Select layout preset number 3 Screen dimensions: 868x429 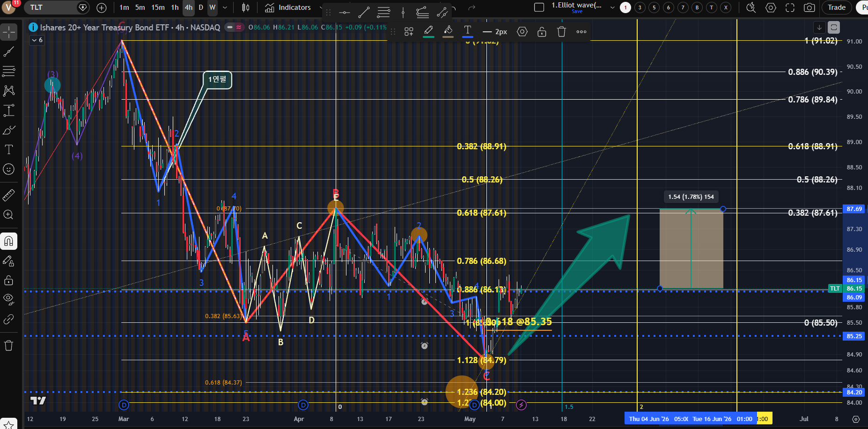click(640, 7)
